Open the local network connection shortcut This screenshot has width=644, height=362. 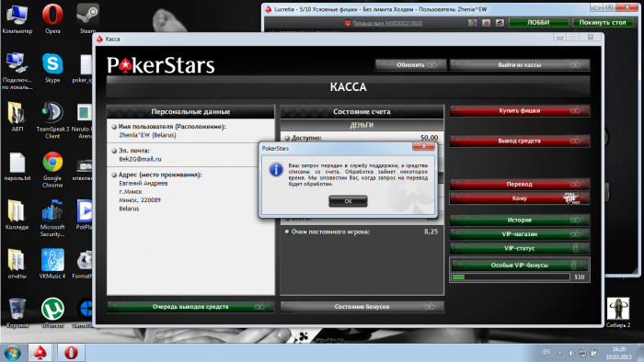pyautogui.click(x=17, y=71)
